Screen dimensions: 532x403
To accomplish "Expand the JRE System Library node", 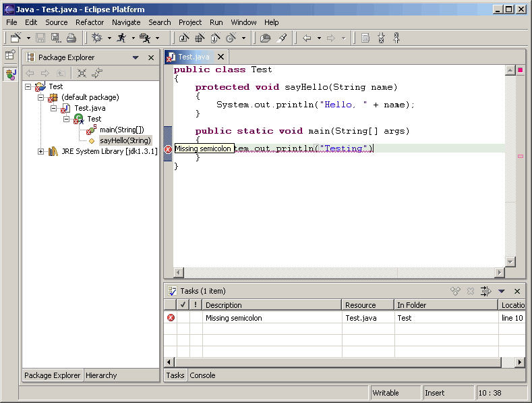I will tap(41, 151).
